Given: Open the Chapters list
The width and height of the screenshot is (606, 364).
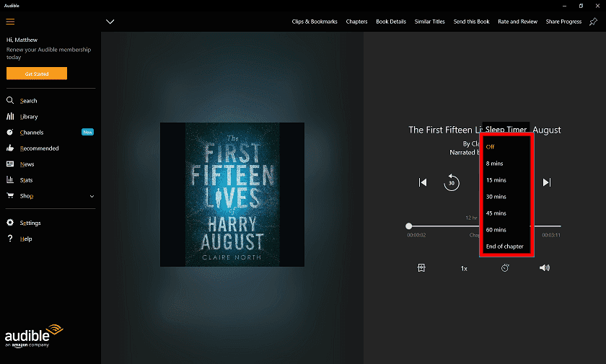Looking at the screenshot, I should point(356,22).
